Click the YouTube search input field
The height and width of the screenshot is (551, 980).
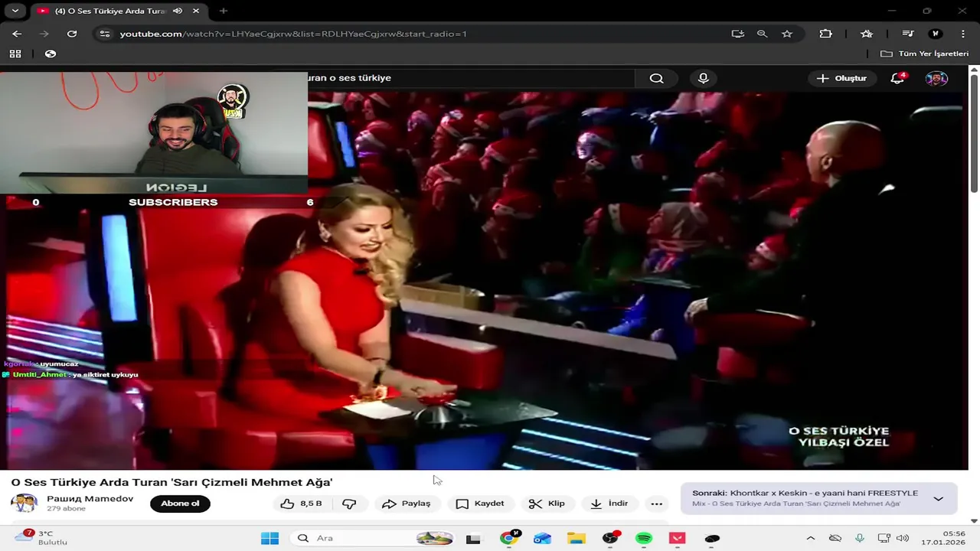coord(471,78)
